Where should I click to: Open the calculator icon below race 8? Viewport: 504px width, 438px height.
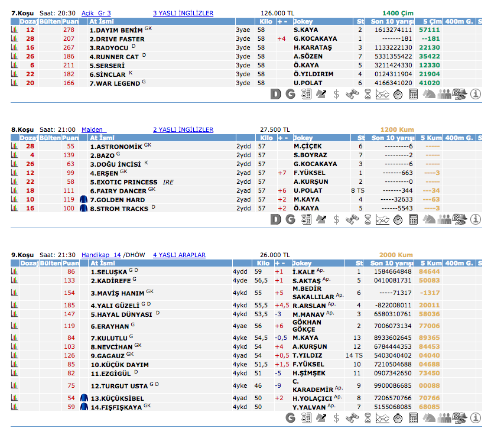(x=413, y=219)
